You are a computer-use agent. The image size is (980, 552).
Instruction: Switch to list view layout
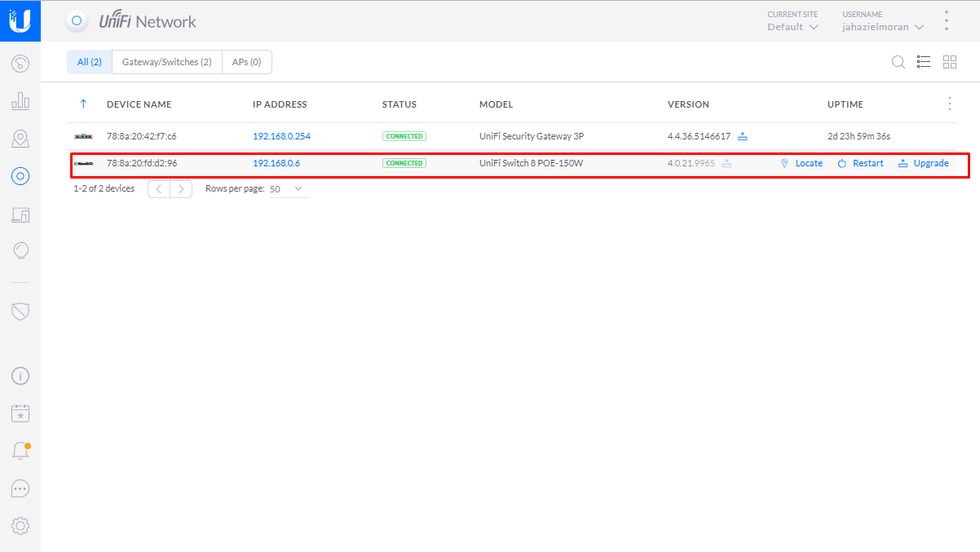point(924,62)
